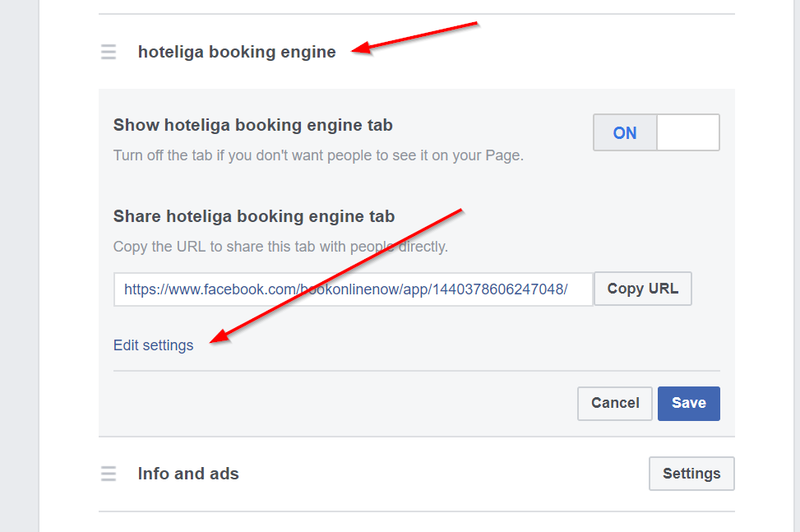Image resolution: width=800 pixels, height=532 pixels.
Task: Expand the Info and ads row title
Action: pyautogui.click(x=188, y=474)
